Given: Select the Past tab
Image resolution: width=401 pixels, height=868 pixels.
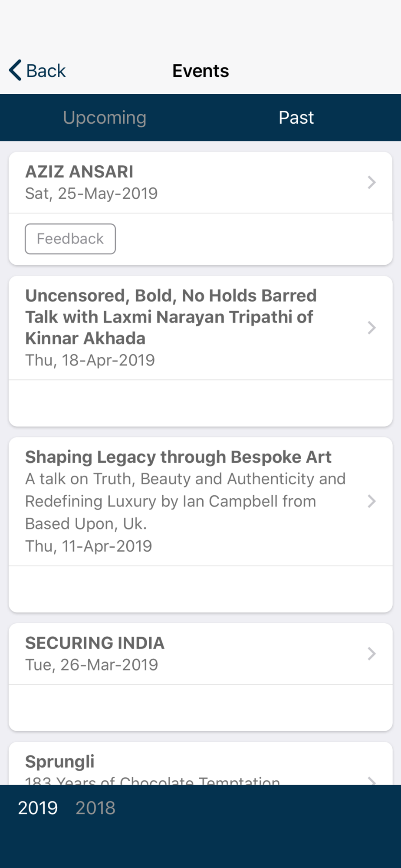Looking at the screenshot, I should (x=296, y=118).
